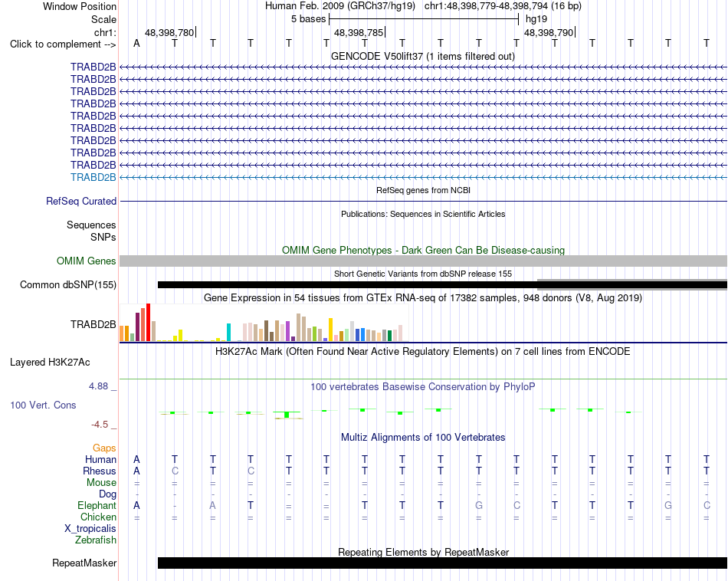Open 100 vertebrates Basewise Conservation title
The width and height of the screenshot is (728, 581).
click(x=422, y=386)
